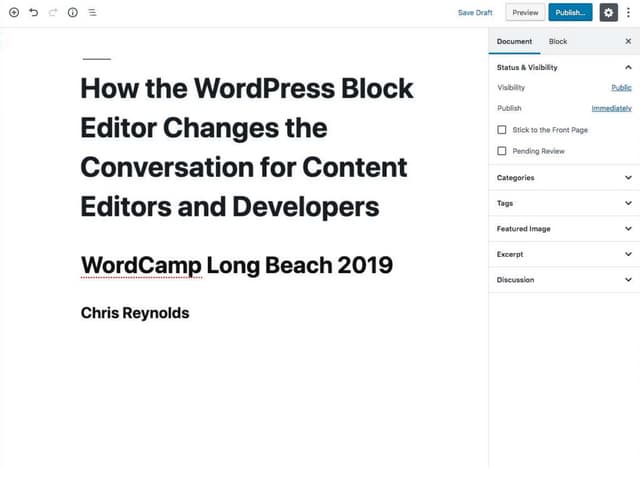The width and height of the screenshot is (640, 480).
Task: Toggle the settings gear icon
Action: [x=608, y=13]
